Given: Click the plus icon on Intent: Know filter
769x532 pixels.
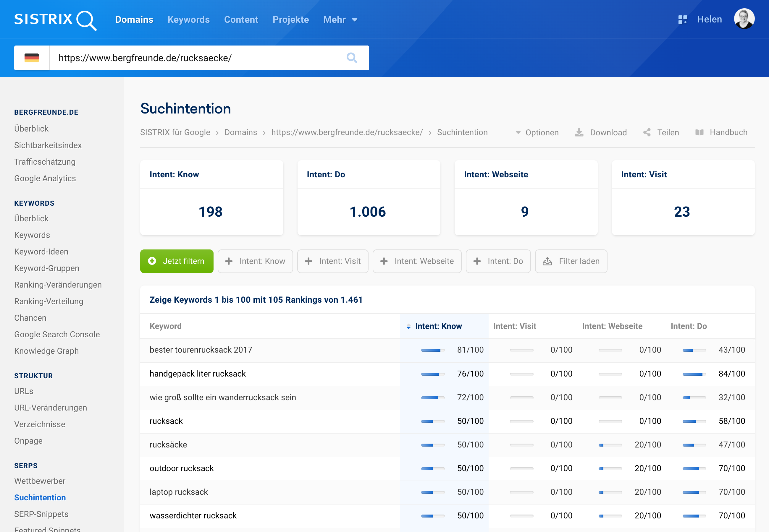Looking at the screenshot, I should 229,261.
